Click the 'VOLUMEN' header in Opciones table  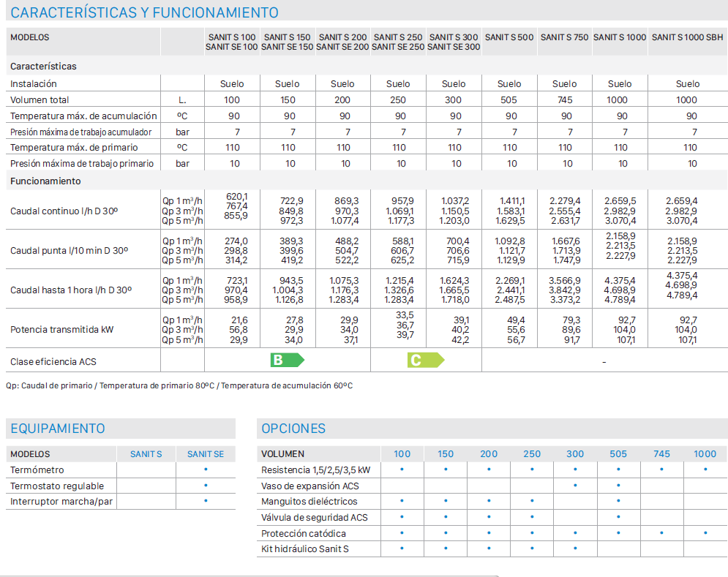point(282,454)
